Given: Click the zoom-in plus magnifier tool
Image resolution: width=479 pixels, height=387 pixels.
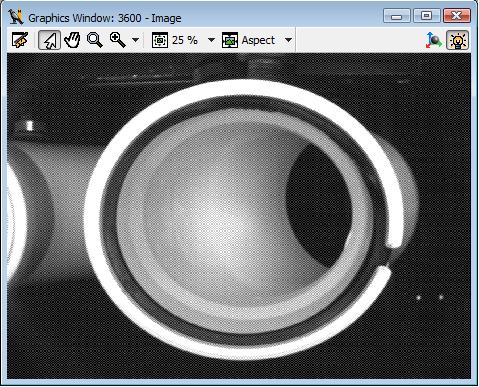Looking at the screenshot, I should tap(118, 40).
